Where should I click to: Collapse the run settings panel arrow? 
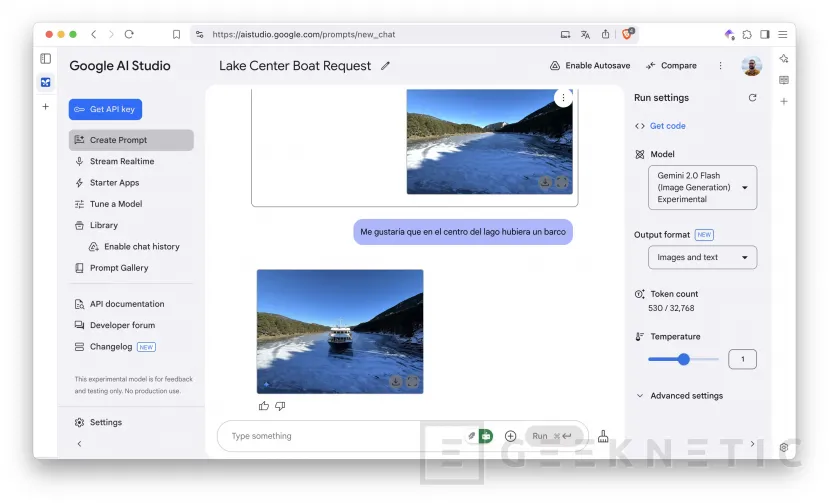tap(752, 444)
